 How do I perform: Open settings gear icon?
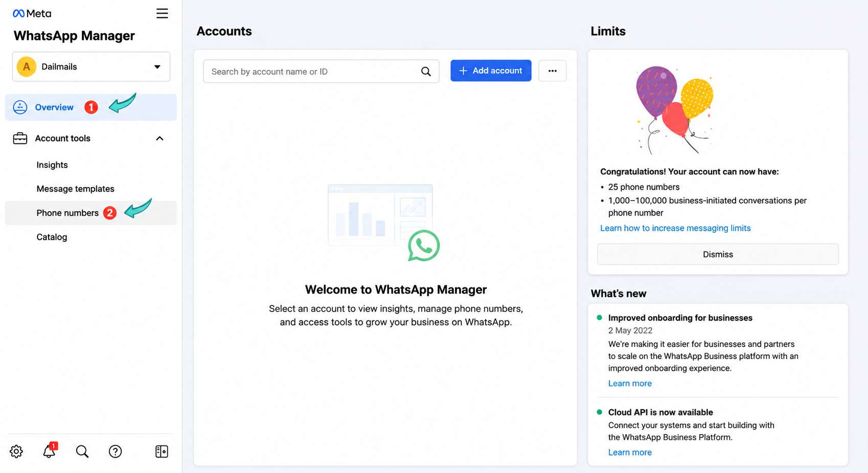point(16,452)
